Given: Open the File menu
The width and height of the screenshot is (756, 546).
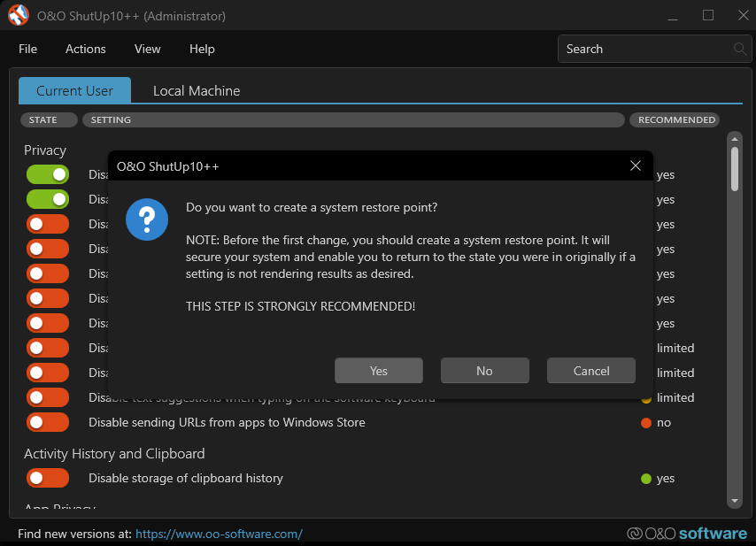Looking at the screenshot, I should [28, 49].
